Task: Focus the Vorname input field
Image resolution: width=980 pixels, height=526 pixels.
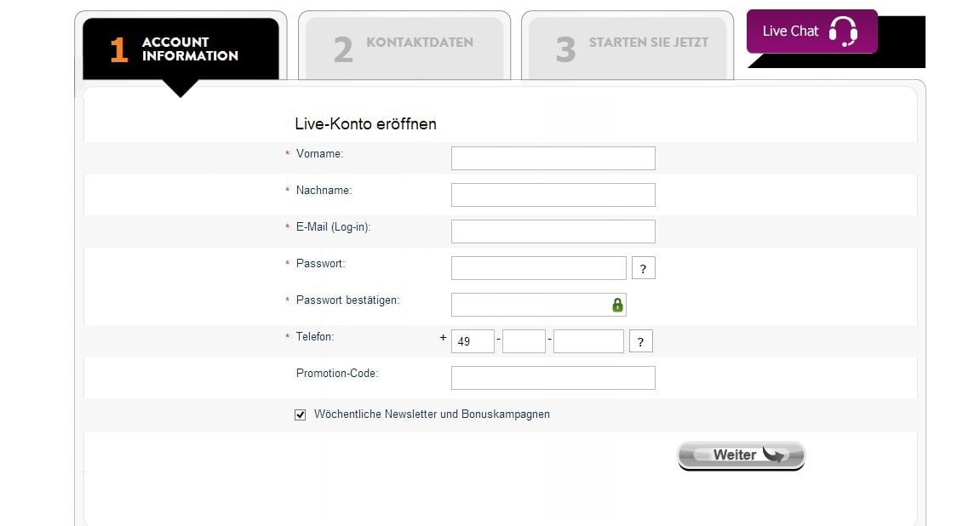Action: 553,158
